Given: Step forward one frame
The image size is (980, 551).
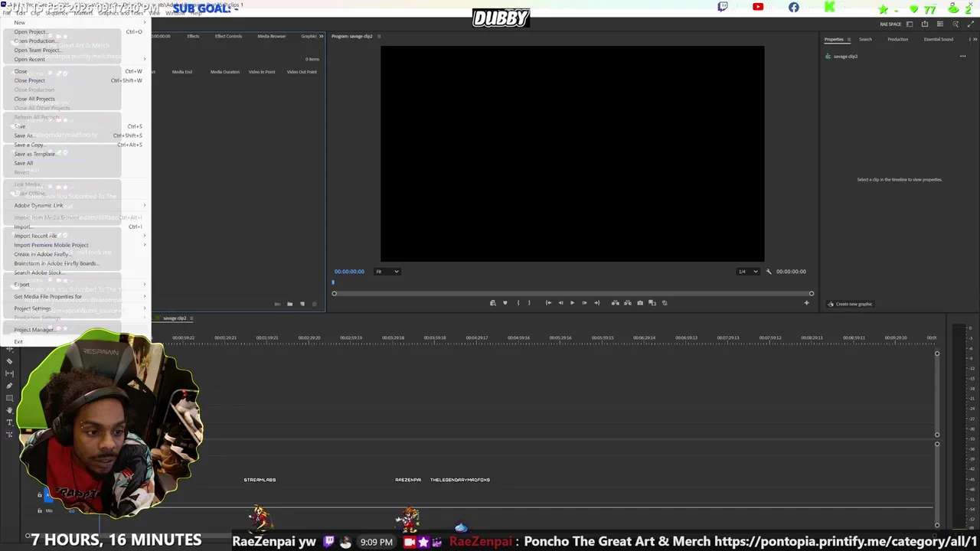Looking at the screenshot, I should tap(584, 303).
